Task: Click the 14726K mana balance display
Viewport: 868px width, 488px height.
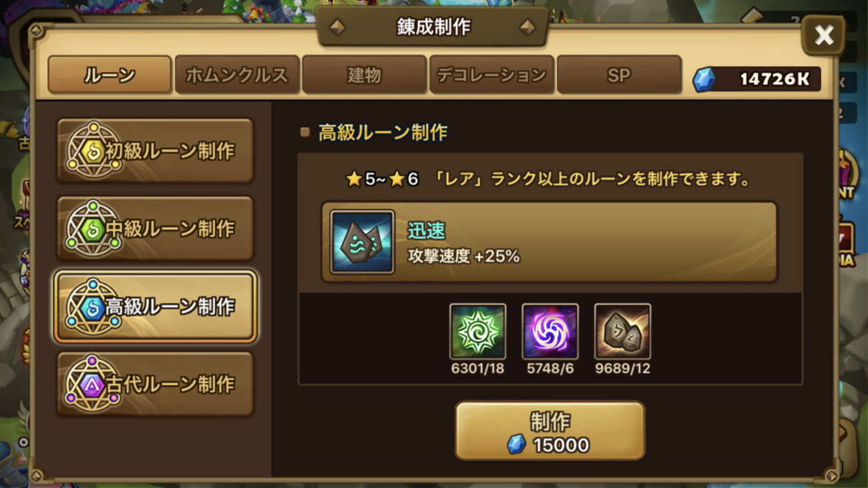Action: 756,79
